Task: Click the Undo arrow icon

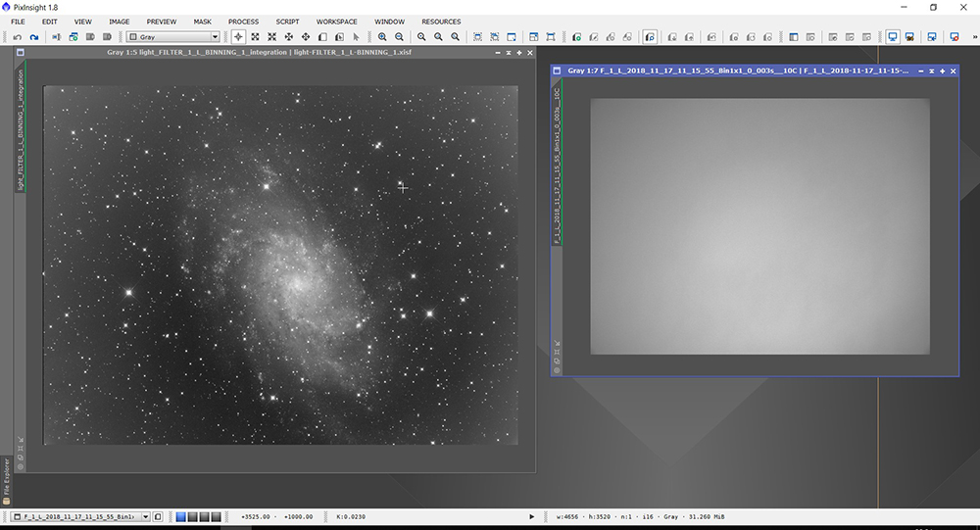Action: click(x=18, y=37)
